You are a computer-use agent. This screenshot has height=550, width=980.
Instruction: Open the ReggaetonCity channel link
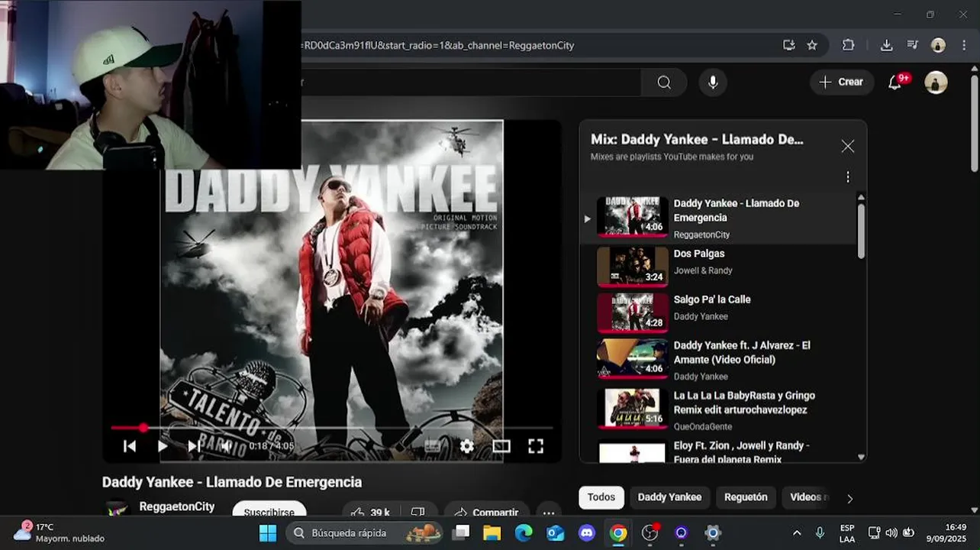pyautogui.click(x=177, y=506)
